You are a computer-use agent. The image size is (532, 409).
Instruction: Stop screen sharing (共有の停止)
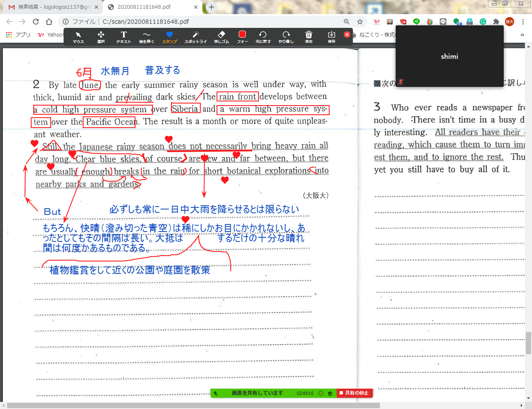pos(354,393)
